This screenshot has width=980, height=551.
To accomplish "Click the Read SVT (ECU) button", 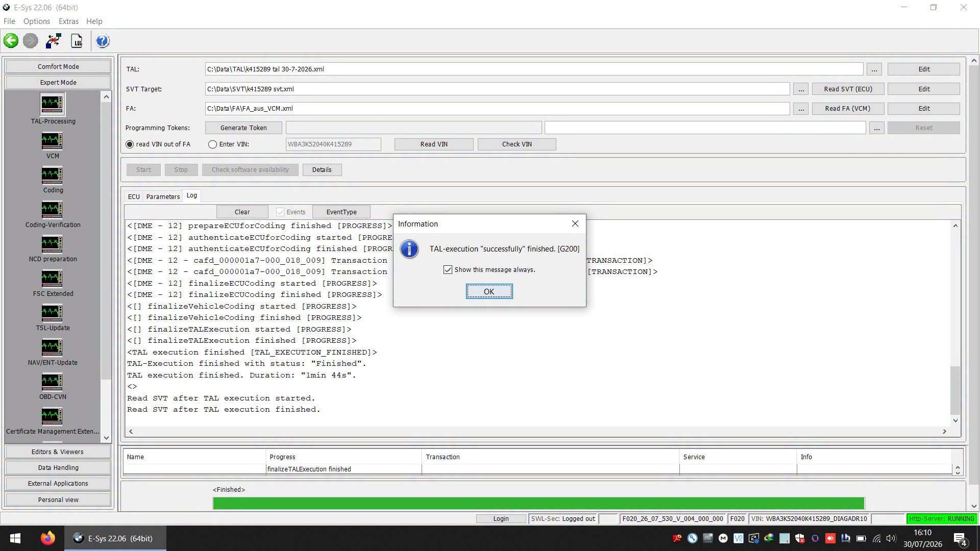I will coord(848,89).
